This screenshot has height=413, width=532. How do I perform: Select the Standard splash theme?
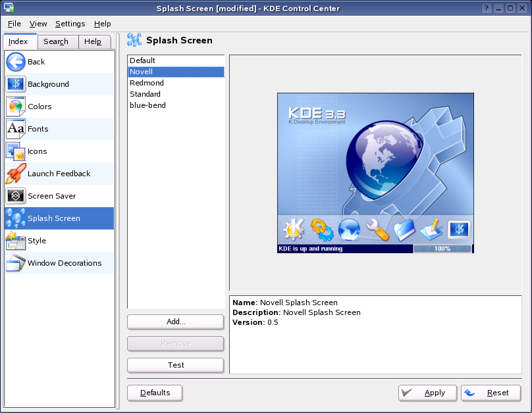[x=176, y=94]
